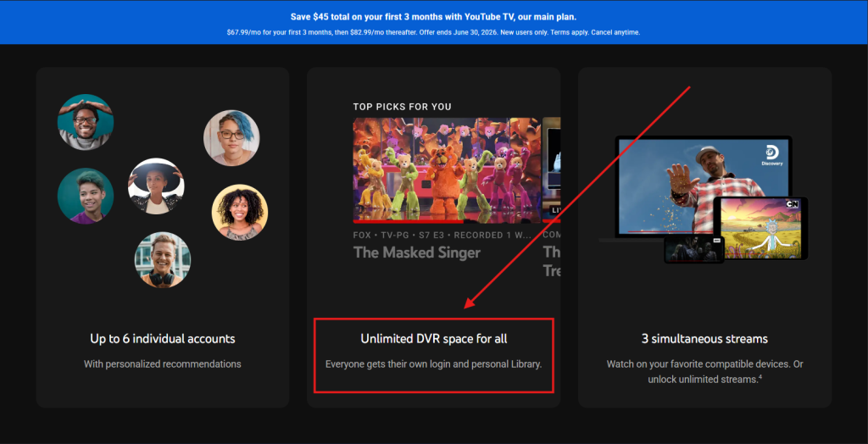Click the phone screen device image
Viewport: 868px width, 444px height.
[x=694, y=248]
